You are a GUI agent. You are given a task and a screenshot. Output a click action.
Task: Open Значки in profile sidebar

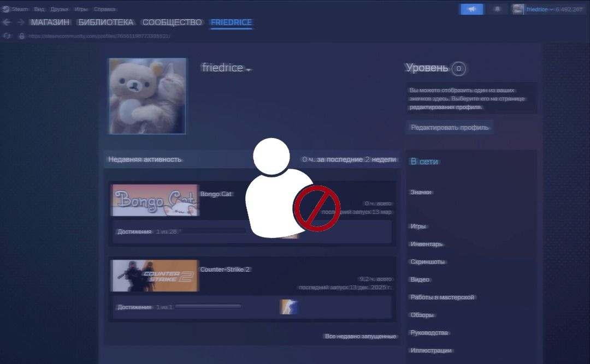421,192
